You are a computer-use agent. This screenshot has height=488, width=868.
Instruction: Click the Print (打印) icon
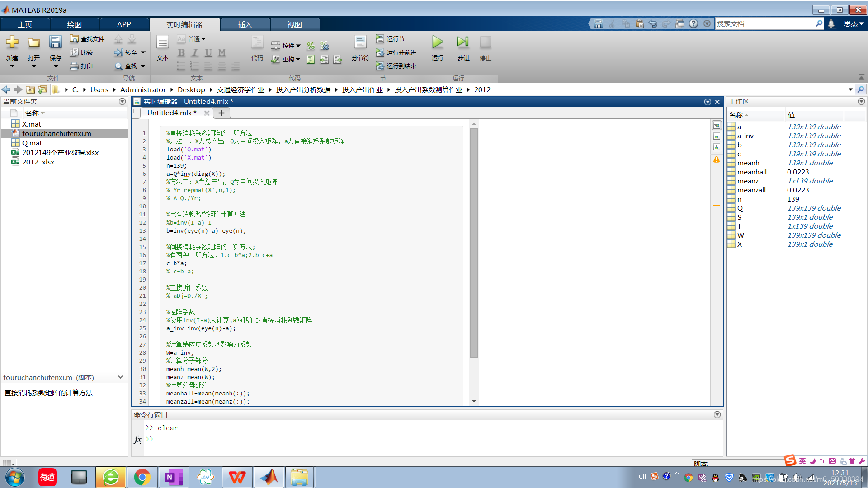(x=75, y=66)
